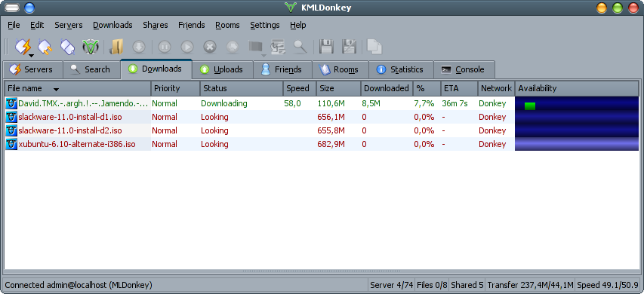Switch to the Statistics tab
The image size is (644, 294).
click(401, 69)
